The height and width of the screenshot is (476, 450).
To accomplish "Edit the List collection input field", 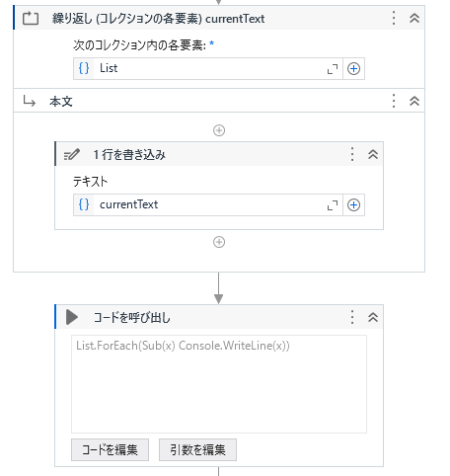I will click(x=208, y=68).
